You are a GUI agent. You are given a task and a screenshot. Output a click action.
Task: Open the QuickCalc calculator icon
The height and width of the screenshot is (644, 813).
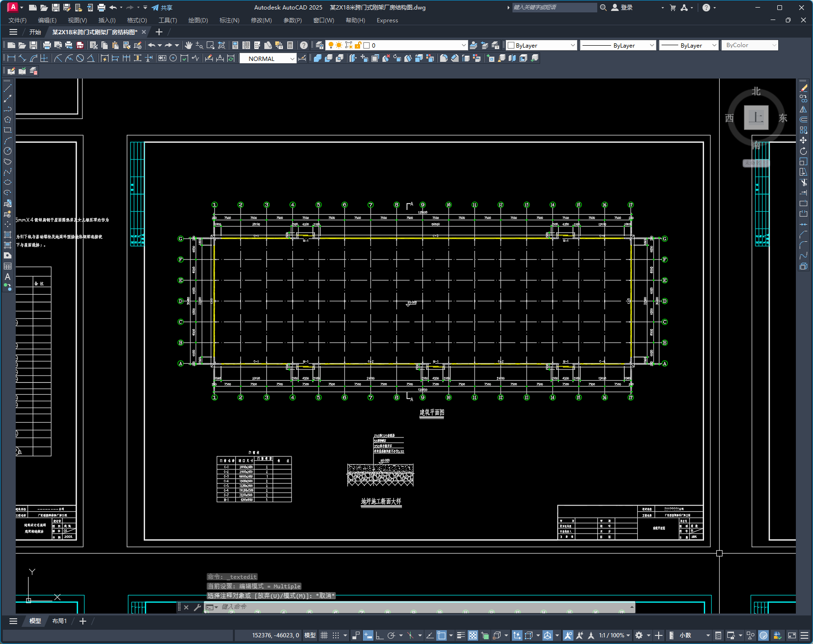[290, 45]
